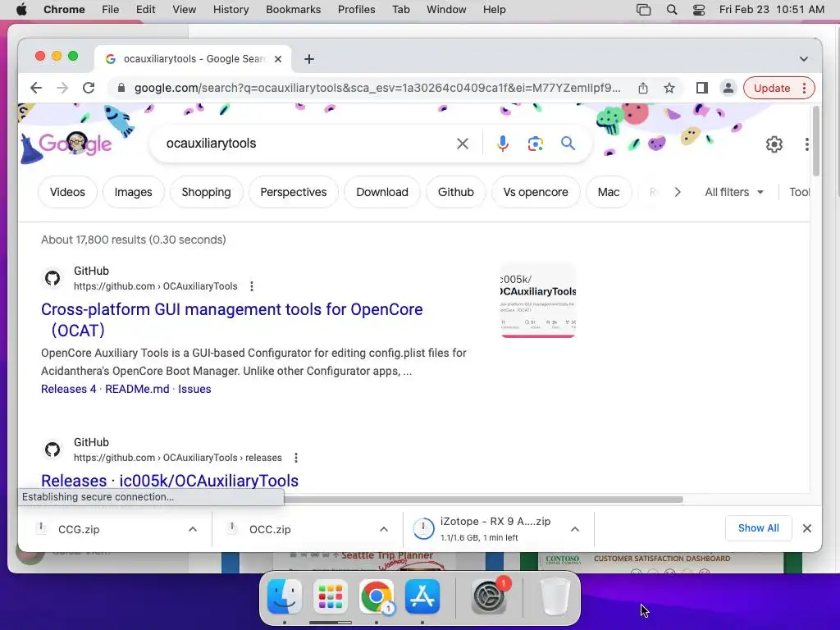
Task: Filter results by Images
Action: click(133, 192)
